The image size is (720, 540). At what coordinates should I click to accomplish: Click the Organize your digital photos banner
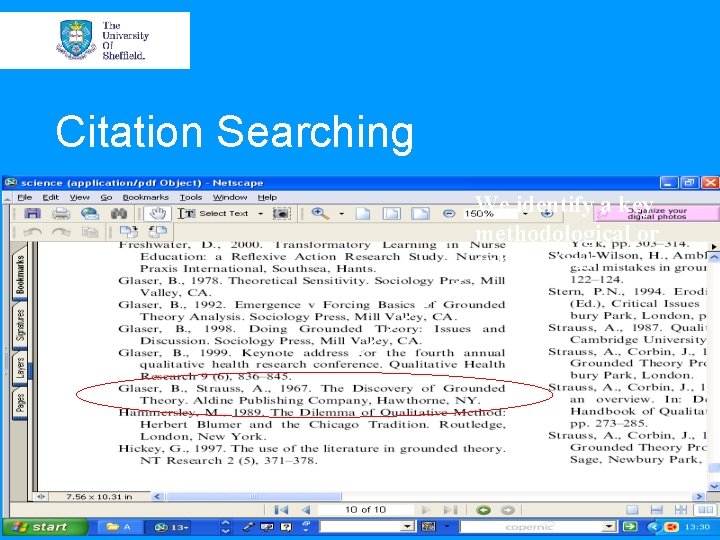tap(657, 214)
